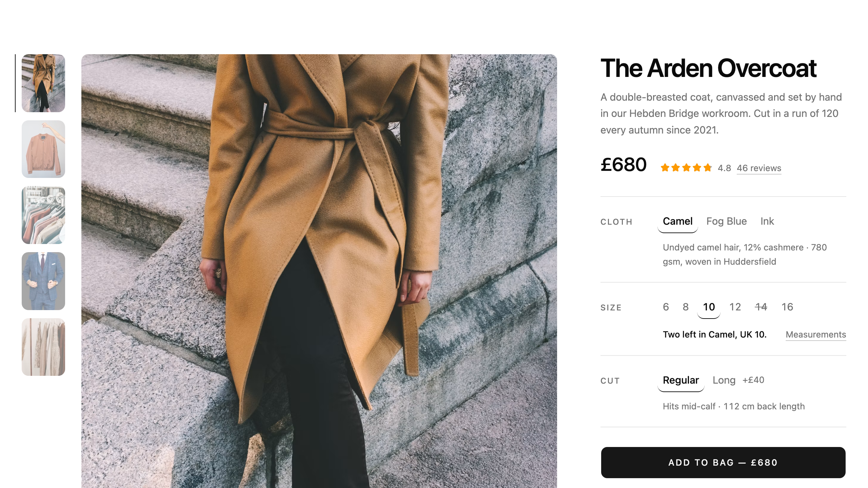The height and width of the screenshot is (488, 868).
Task: Select the Regular cut
Action: (680, 380)
